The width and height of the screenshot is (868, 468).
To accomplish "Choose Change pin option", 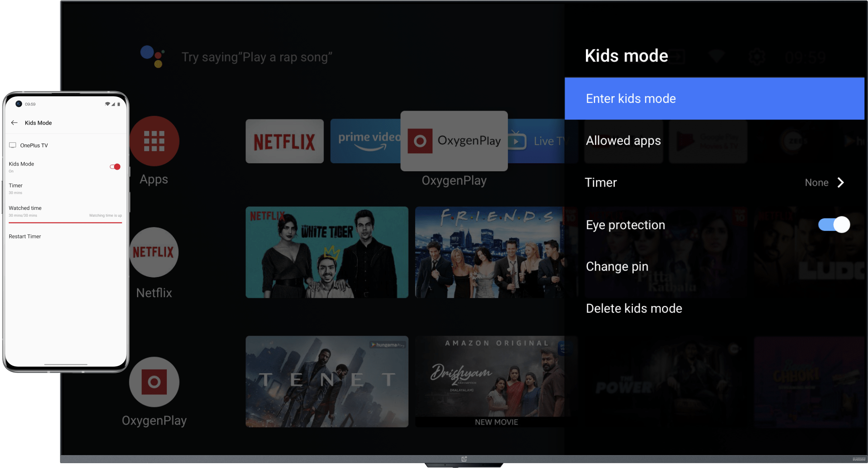I will coord(617,266).
